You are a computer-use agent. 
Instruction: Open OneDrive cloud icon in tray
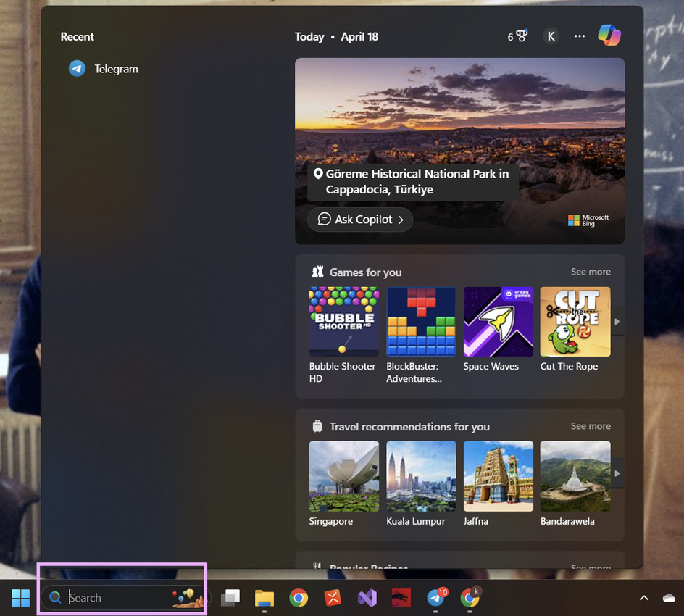(x=669, y=598)
